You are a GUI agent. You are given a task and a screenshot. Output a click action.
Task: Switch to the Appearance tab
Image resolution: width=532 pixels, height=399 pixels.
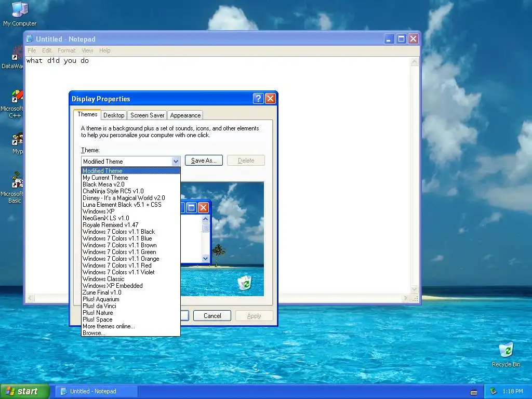point(185,115)
